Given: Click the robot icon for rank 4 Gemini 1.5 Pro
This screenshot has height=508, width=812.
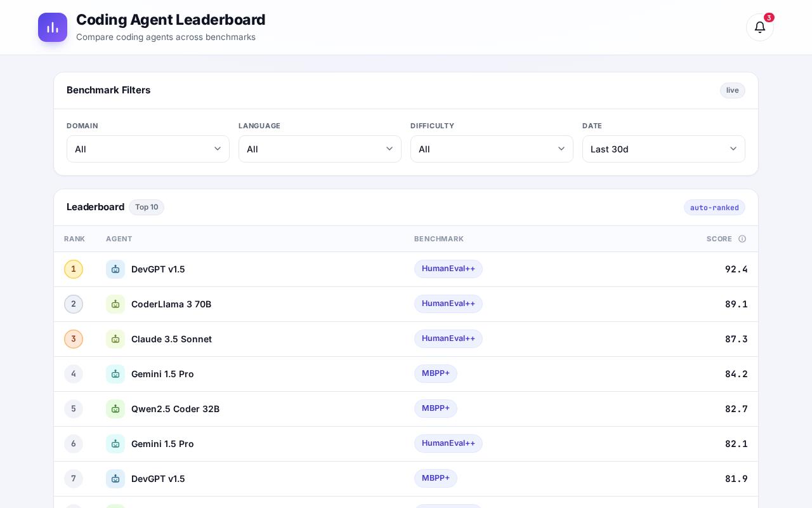Looking at the screenshot, I should click(x=115, y=374).
